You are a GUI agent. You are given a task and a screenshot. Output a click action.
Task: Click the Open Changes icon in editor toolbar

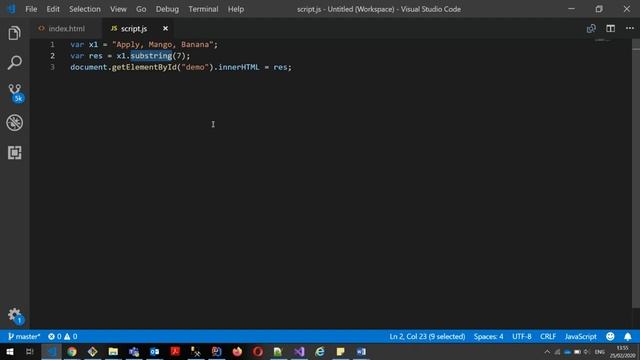pyautogui.click(x=591, y=29)
